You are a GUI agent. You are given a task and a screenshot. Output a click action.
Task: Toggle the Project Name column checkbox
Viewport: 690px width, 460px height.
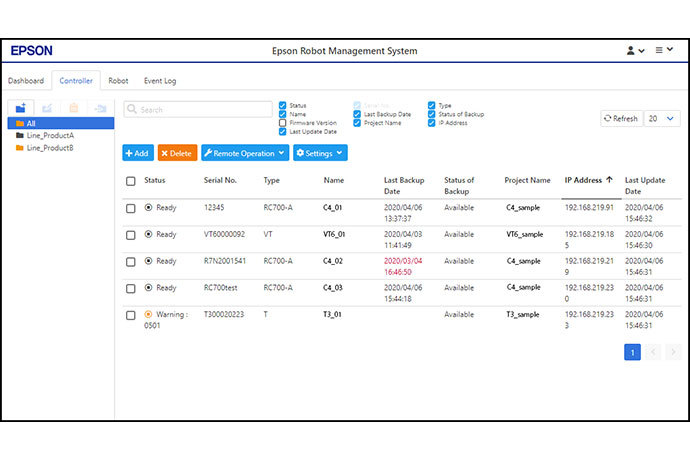[357, 123]
